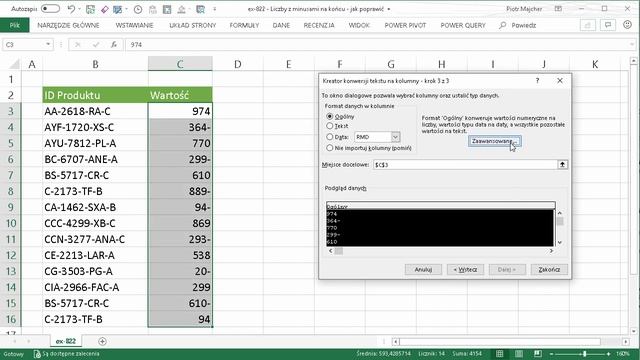This screenshot has height=360, width=640.
Task: Close the Kreator konwersji dialog
Action: point(560,81)
